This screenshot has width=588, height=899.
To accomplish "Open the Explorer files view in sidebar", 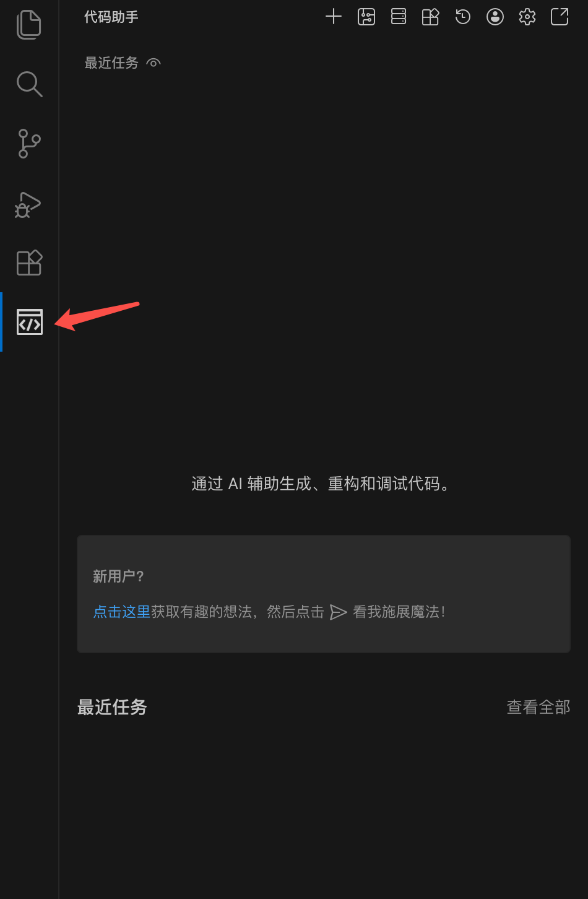I will 29,25.
